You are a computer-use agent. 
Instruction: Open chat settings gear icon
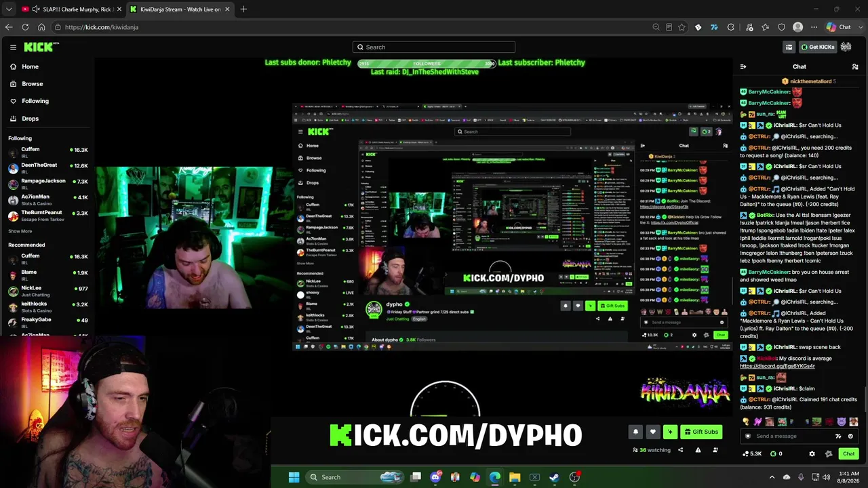pyautogui.click(x=812, y=453)
